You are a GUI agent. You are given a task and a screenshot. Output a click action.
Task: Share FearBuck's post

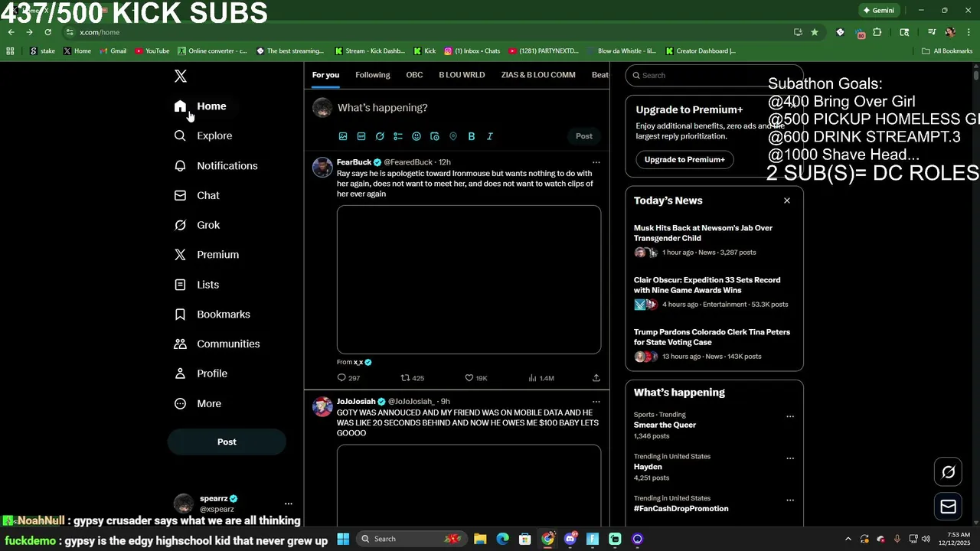pos(596,378)
